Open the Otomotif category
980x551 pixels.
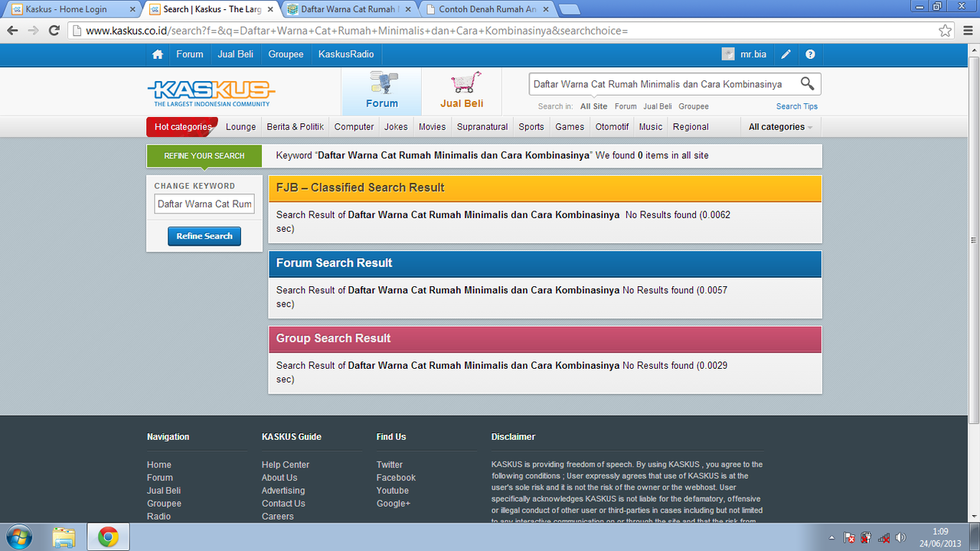(612, 127)
